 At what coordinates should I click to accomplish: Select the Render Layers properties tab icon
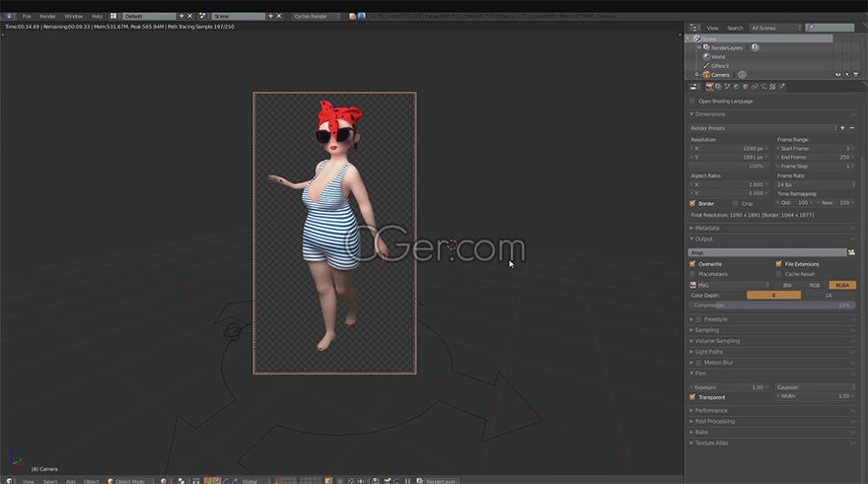click(x=718, y=87)
